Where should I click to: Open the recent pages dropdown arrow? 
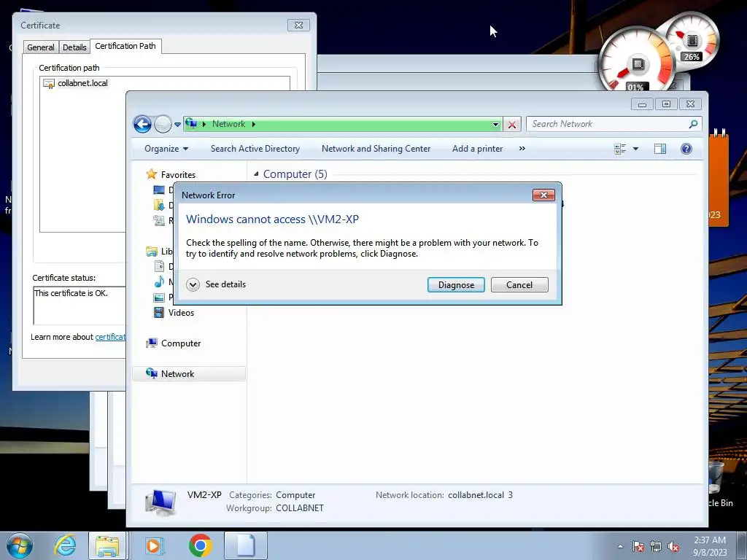178,124
